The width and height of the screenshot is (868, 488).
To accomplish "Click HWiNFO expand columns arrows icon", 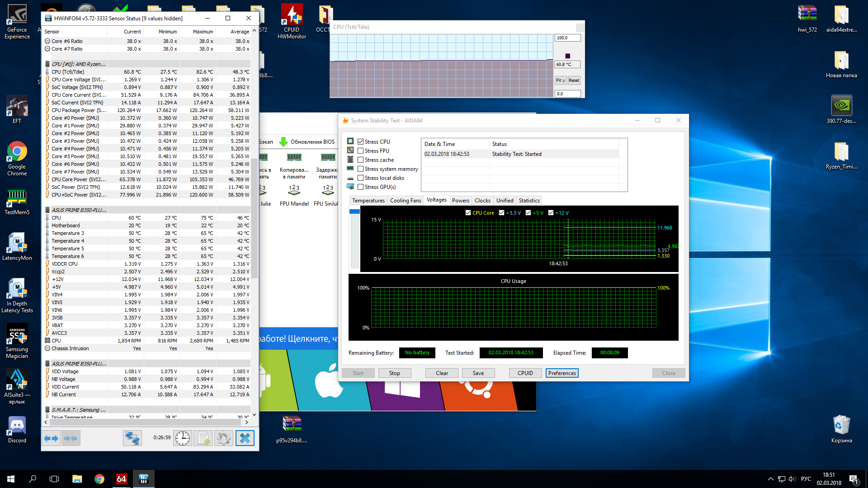I will pyautogui.click(x=51, y=438).
